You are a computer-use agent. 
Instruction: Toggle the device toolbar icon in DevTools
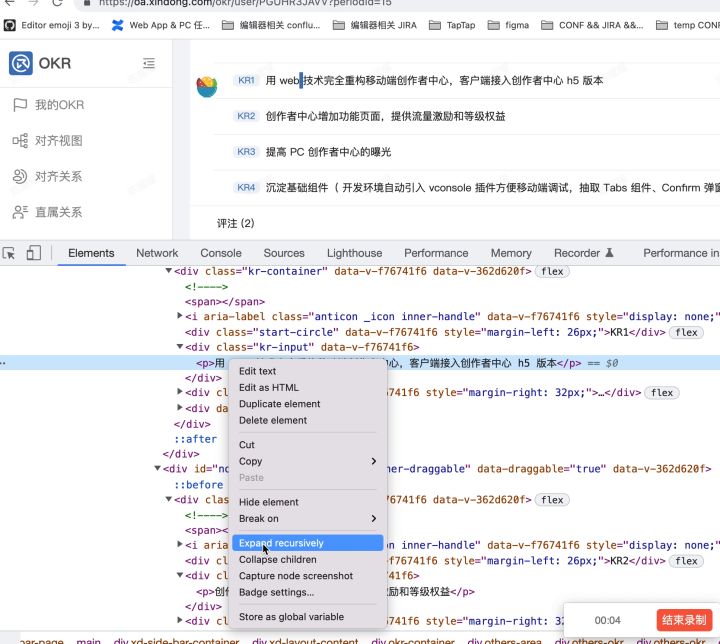coord(33,253)
